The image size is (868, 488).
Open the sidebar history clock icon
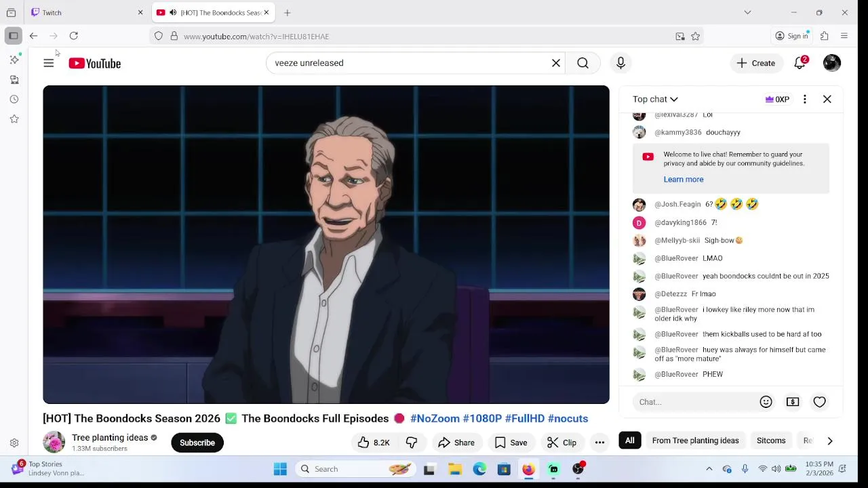click(14, 99)
